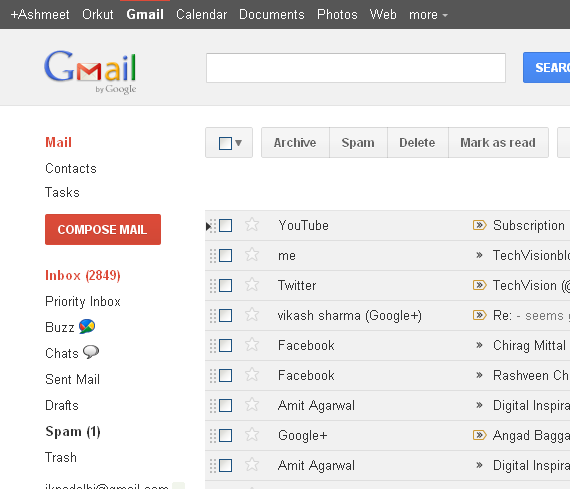Screen dimensions: 570x489
Task: Open the YouTube Subscription email
Action: [388, 225]
